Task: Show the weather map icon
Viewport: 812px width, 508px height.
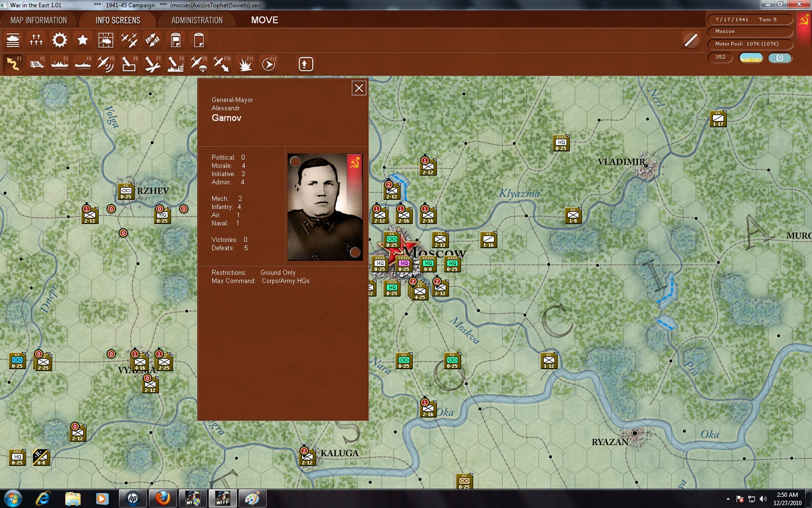Action: tap(106, 40)
